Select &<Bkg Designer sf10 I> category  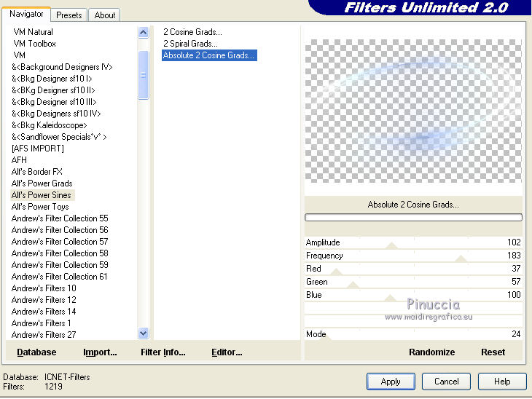coord(52,79)
